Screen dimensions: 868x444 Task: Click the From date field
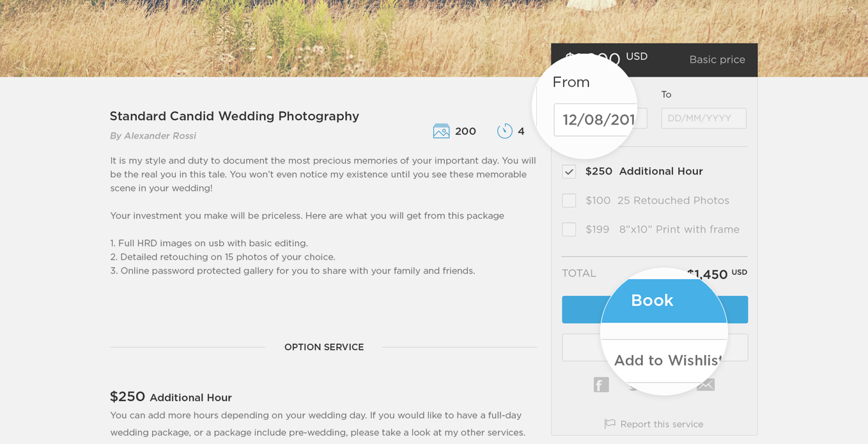[x=600, y=119]
